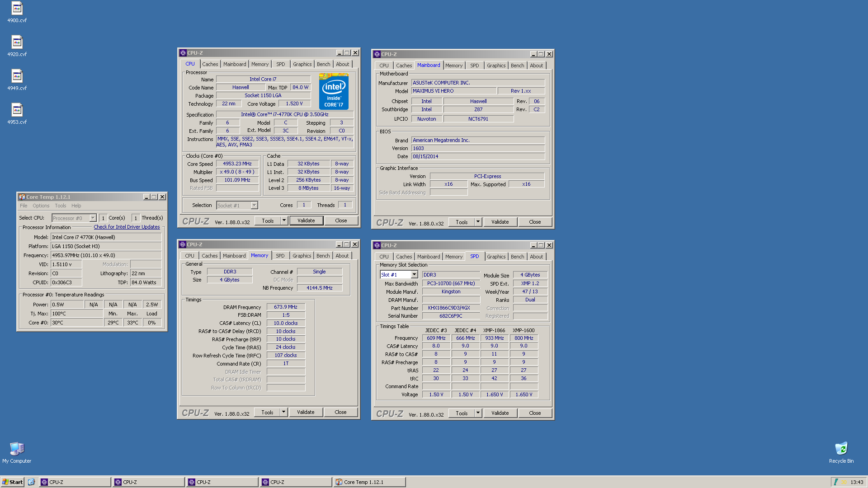Click the Max Bandwidth PC3-10700 (667 MHz) field

(x=451, y=283)
